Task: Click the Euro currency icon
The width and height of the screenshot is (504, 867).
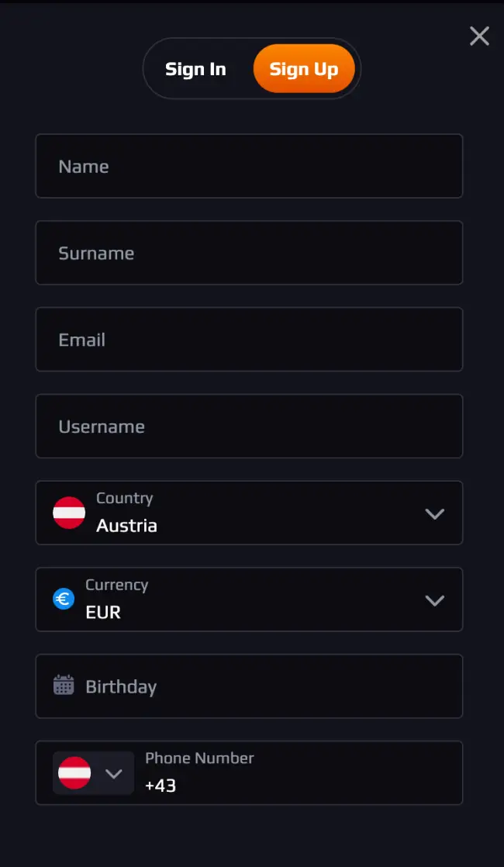Action: (64, 599)
